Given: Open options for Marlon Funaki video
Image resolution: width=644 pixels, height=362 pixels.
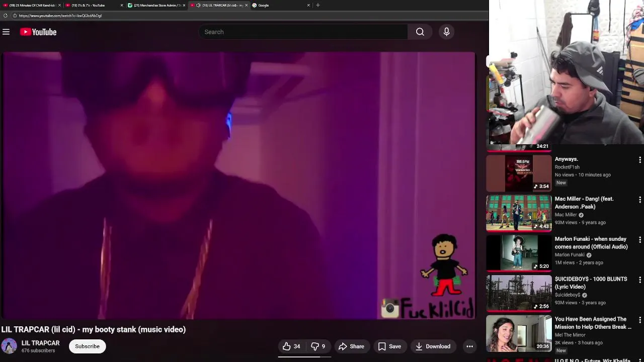Looking at the screenshot, I should [639, 240].
